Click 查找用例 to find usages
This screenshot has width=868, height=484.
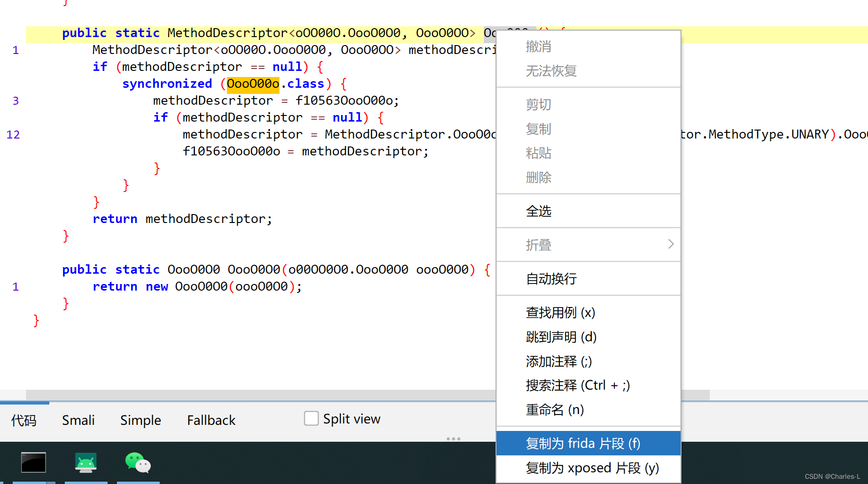560,312
